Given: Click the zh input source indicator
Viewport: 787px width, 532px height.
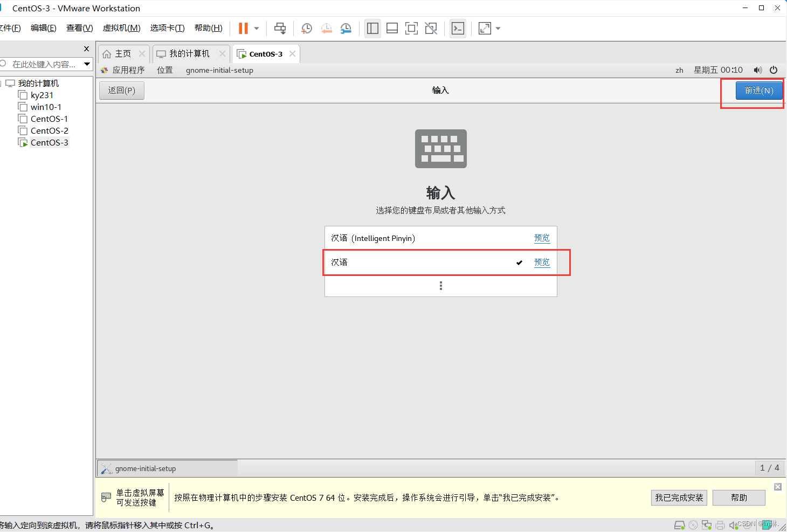Looking at the screenshot, I should (x=679, y=70).
